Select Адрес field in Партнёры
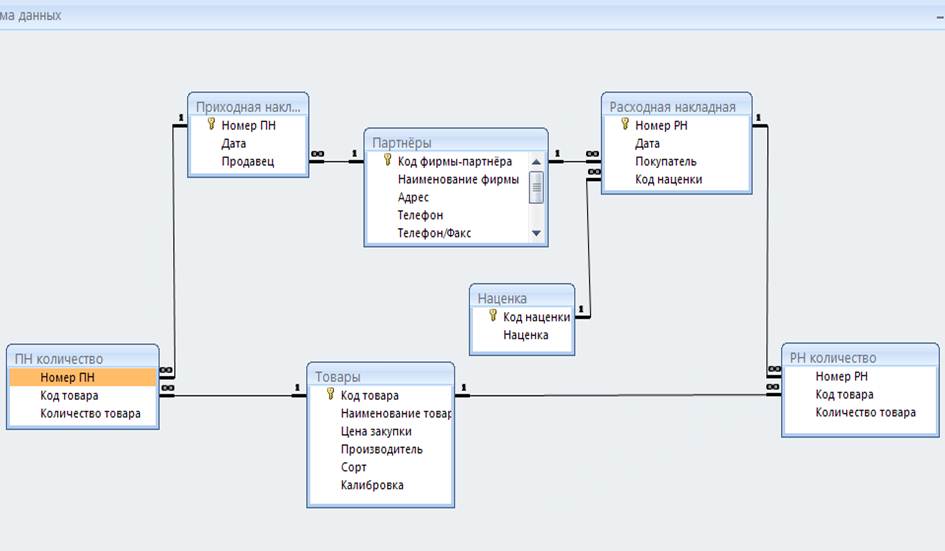Screen dimensions: 945x551 tap(413, 197)
